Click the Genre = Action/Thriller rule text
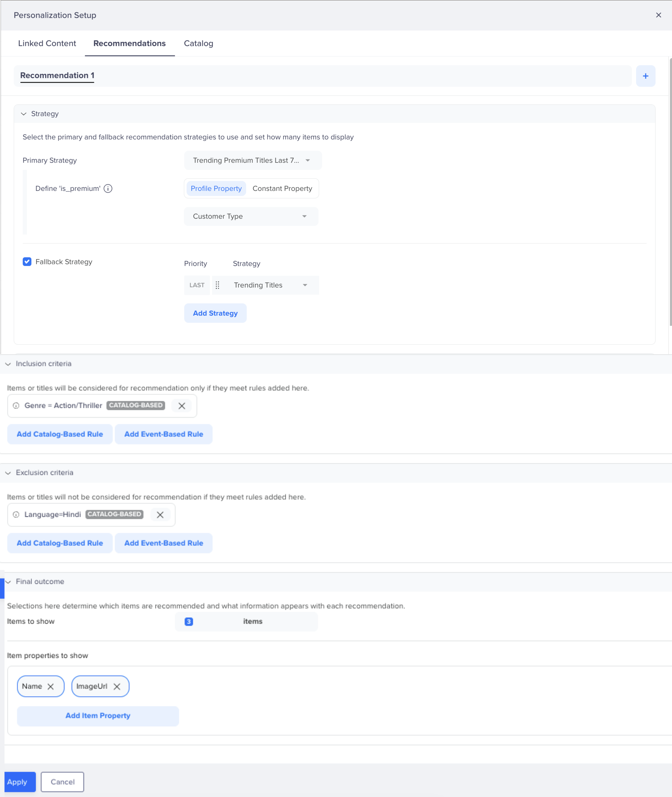The image size is (672, 797). tap(63, 406)
